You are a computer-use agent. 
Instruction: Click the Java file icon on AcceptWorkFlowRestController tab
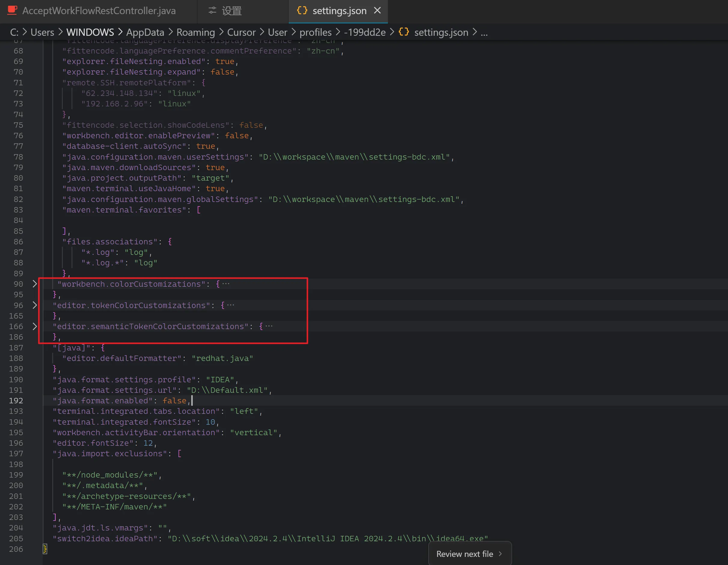click(12, 10)
